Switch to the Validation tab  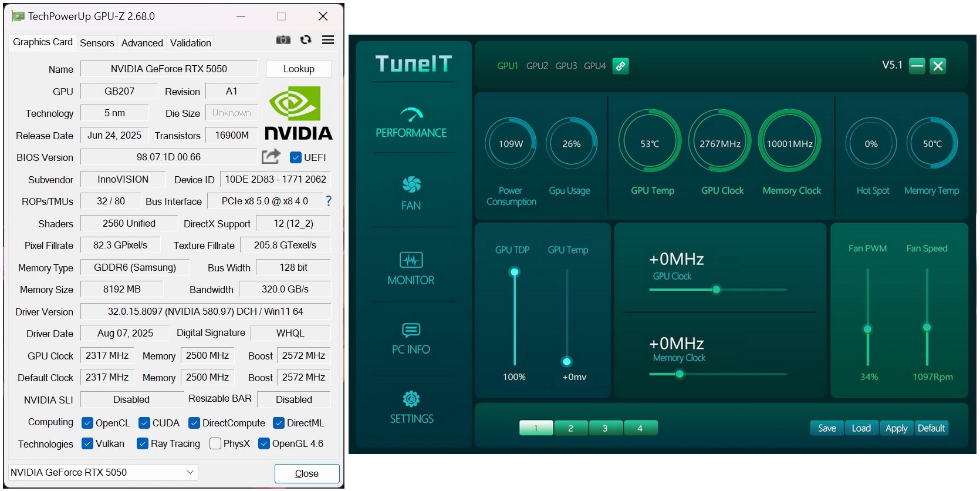pos(191,43)
